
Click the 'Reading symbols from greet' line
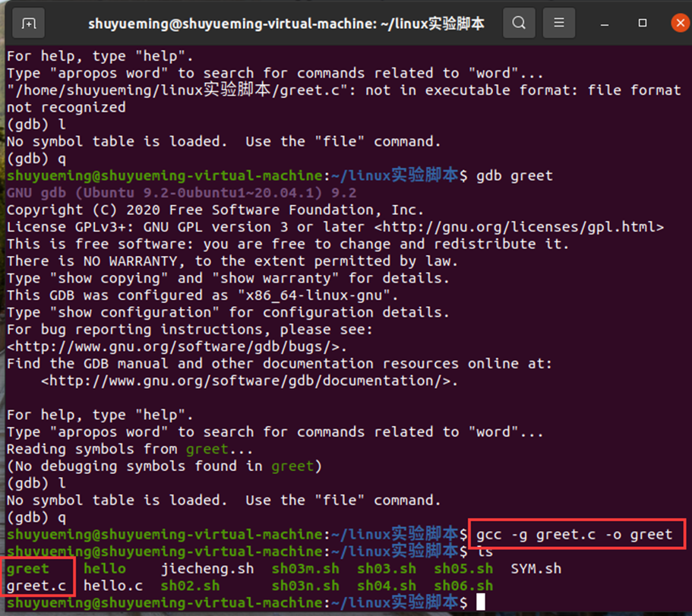coord(130,449)
